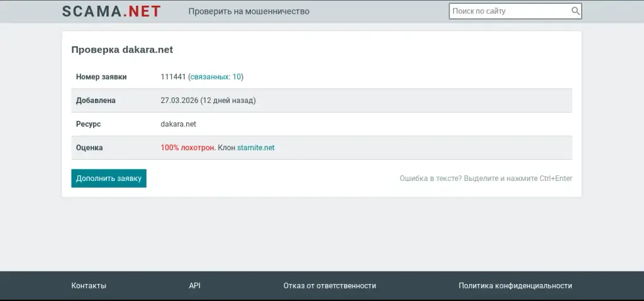Open the "связанных: 10" related requests link
Screen dimensions: 644x301
[x=216, y=77]
